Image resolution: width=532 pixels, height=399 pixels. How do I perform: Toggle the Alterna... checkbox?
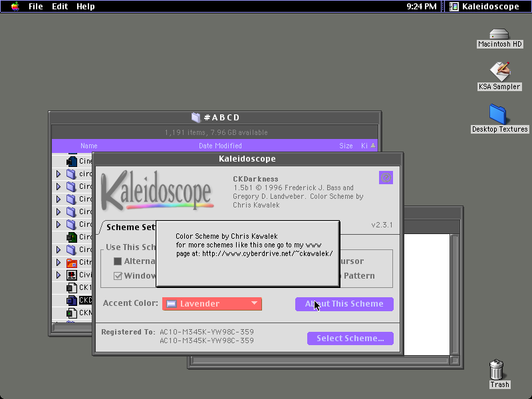pos(118,261)
